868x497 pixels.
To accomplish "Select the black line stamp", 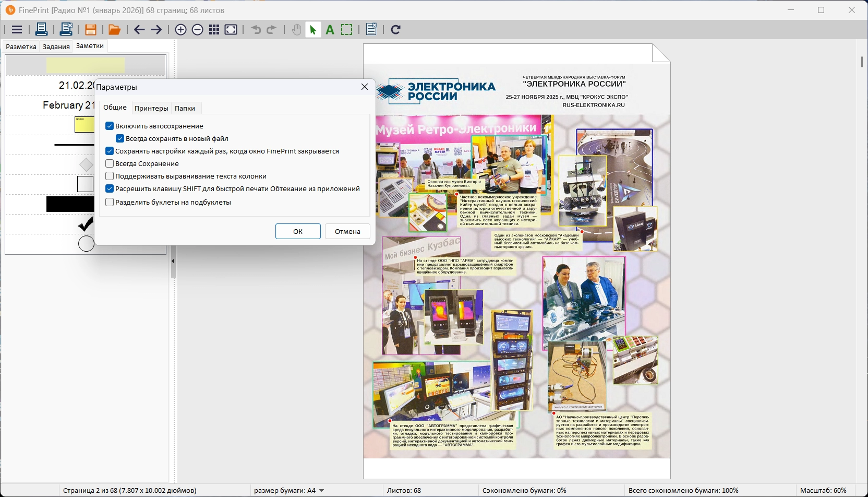I will [75, 145].
